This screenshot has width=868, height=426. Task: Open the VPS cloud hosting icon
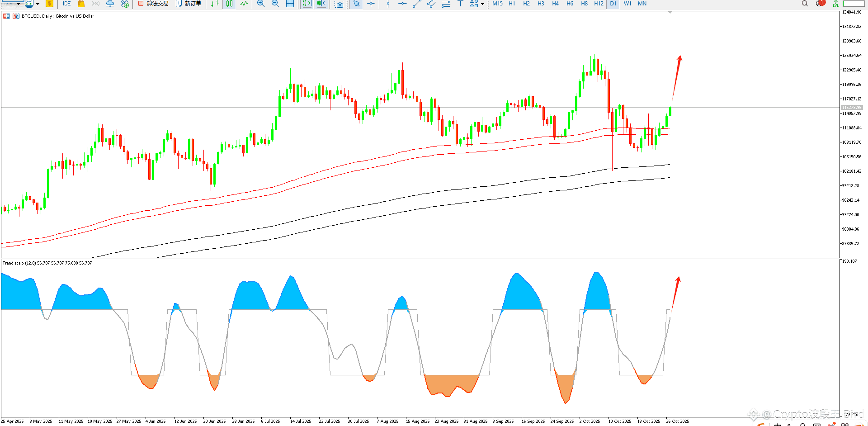(x=110, y=4)
